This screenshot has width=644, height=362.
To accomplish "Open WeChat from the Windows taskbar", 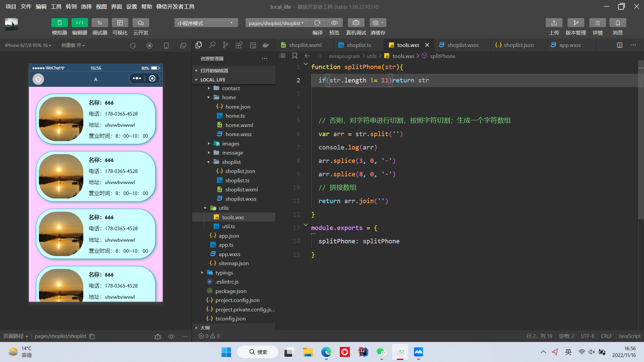I will tap(381, 352).
